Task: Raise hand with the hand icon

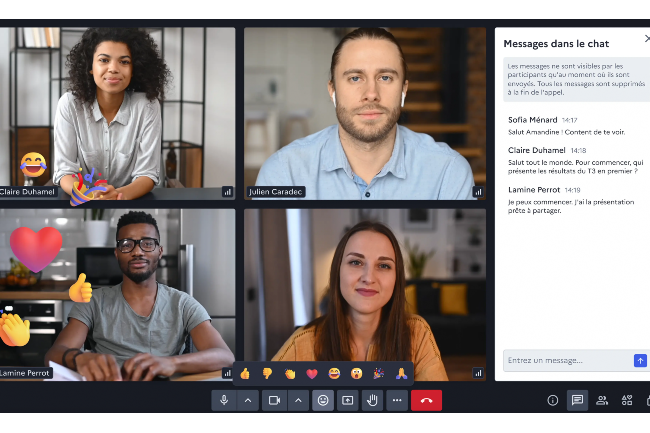Action: tap(373, 400)
